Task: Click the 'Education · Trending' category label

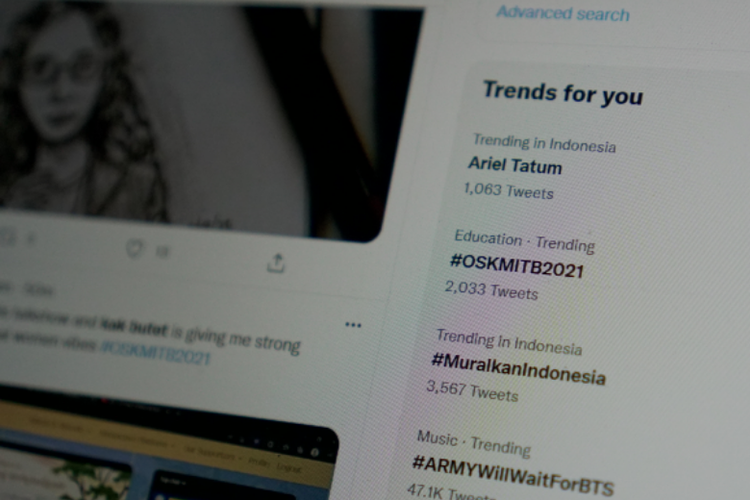Action: [x=524, y=241]
